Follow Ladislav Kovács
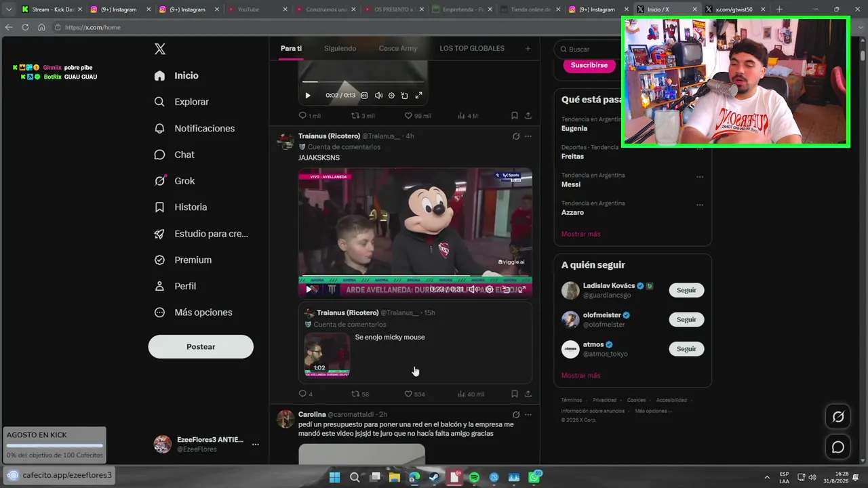 pyautogui.click(x=686, y=290)
